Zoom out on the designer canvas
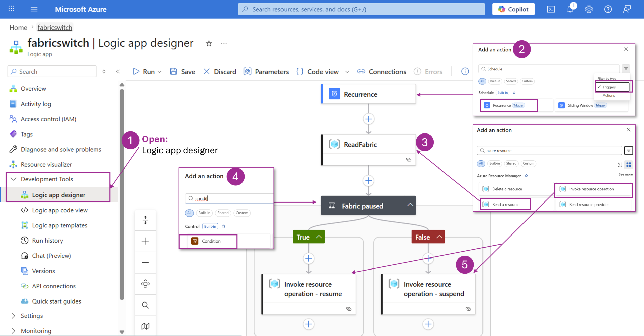The width and height of the screenshot is (644, 336). [145, 262]
